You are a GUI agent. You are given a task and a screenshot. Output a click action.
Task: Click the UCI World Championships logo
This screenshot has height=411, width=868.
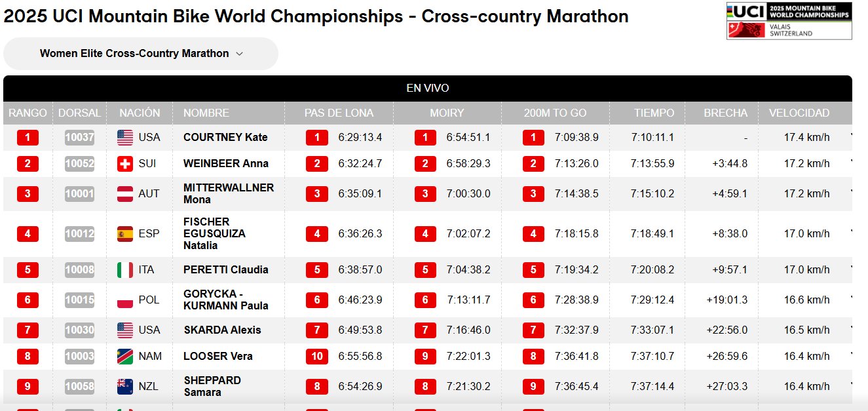click(x=789, y=20)
